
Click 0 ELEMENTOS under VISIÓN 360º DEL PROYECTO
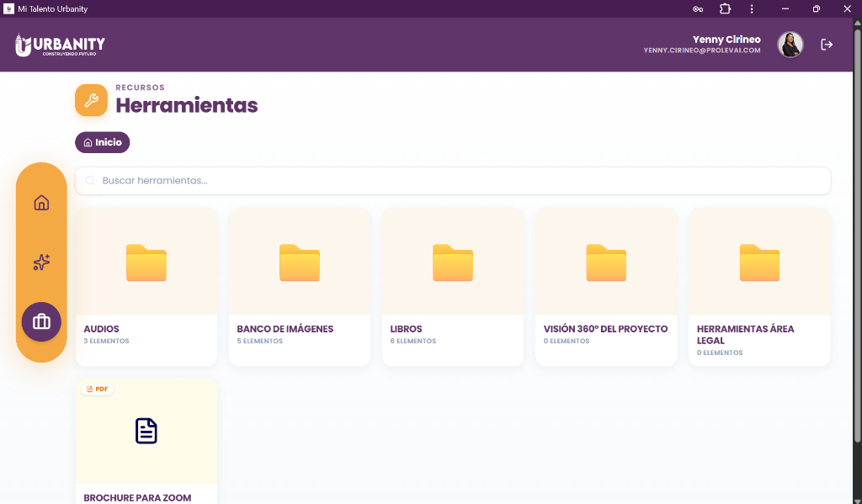coord(567,342)
